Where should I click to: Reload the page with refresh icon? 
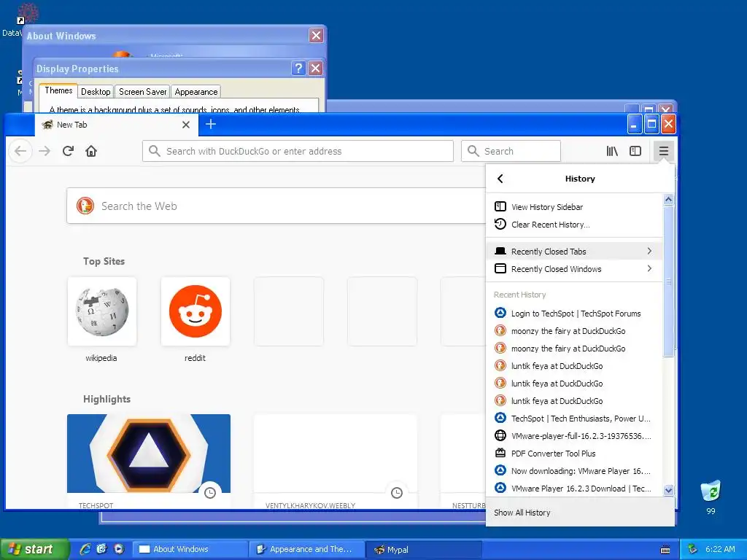[x=68, y=151]
